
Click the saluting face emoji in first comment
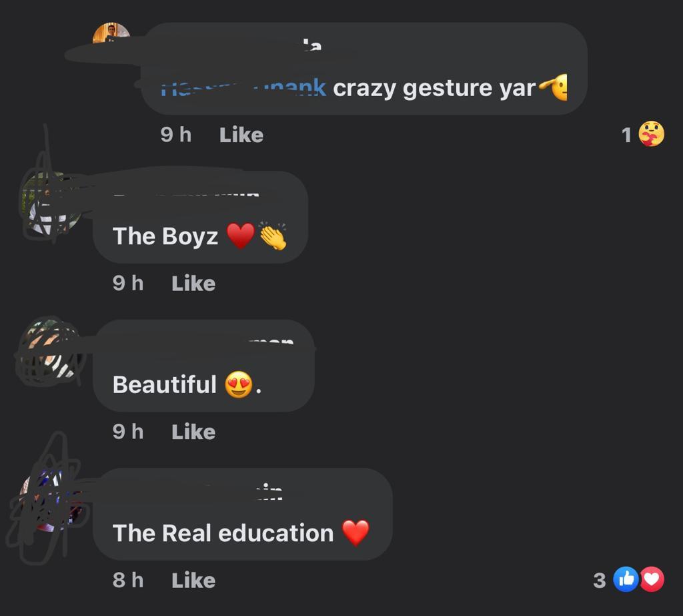pyautogui.click(x=554, y=87)
